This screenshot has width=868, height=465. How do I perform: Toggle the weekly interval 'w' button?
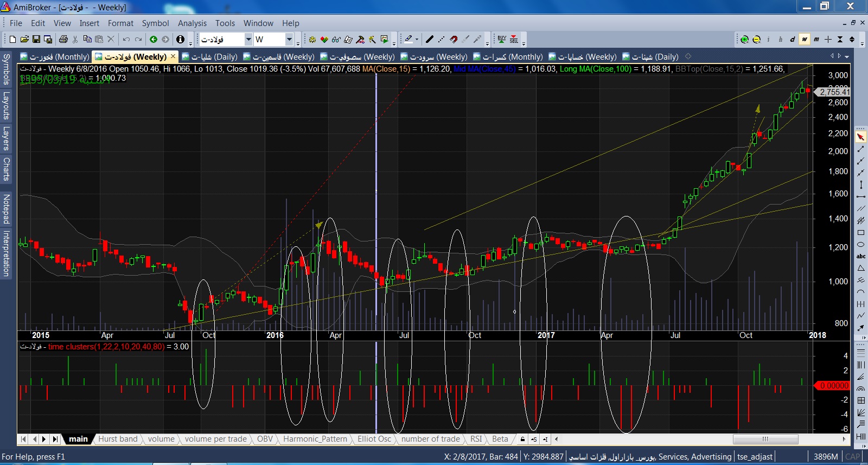[804, 39]
